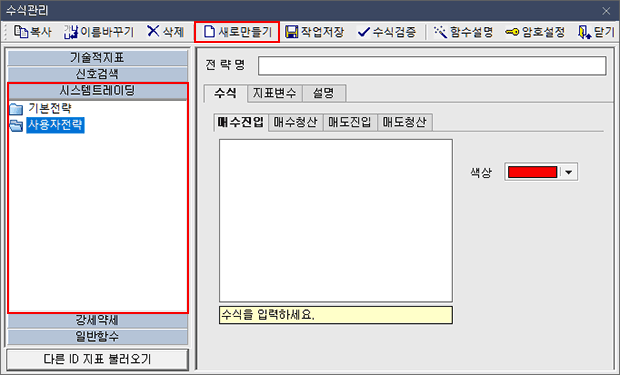Save work with 작업저장 disk icon
620x375 pixels.
point(292,32)
